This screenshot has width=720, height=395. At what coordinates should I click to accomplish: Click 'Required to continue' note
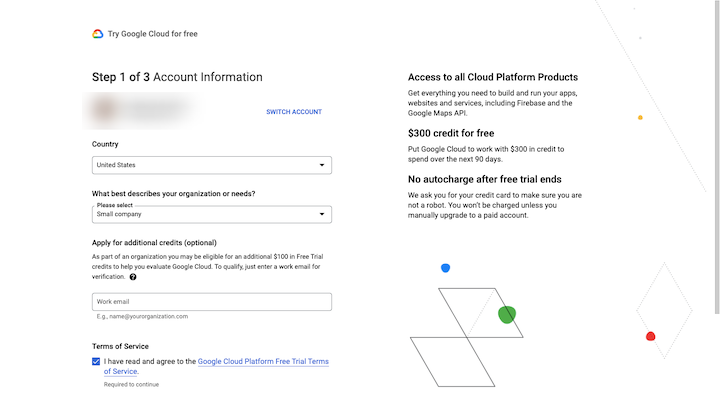point(131,384)
